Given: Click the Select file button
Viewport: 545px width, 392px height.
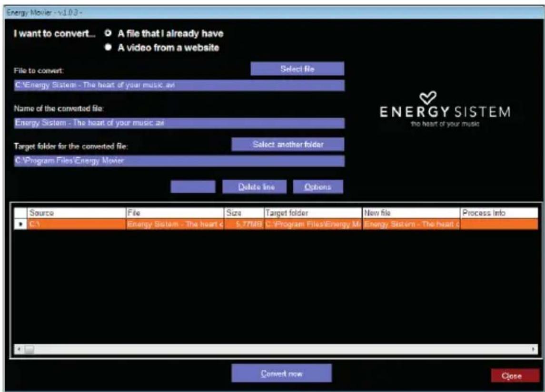Looking at the screenshot, I should (297, 69).
